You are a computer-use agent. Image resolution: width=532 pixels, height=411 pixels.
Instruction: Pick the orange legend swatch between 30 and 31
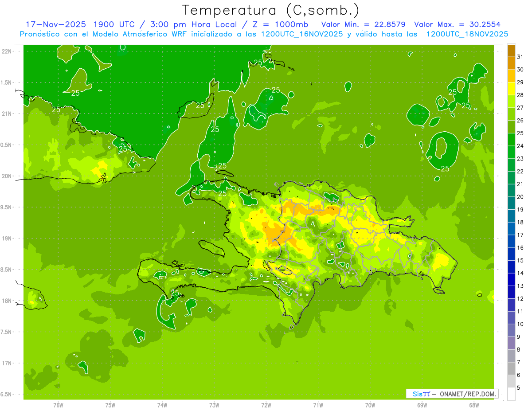pos(512,63)
